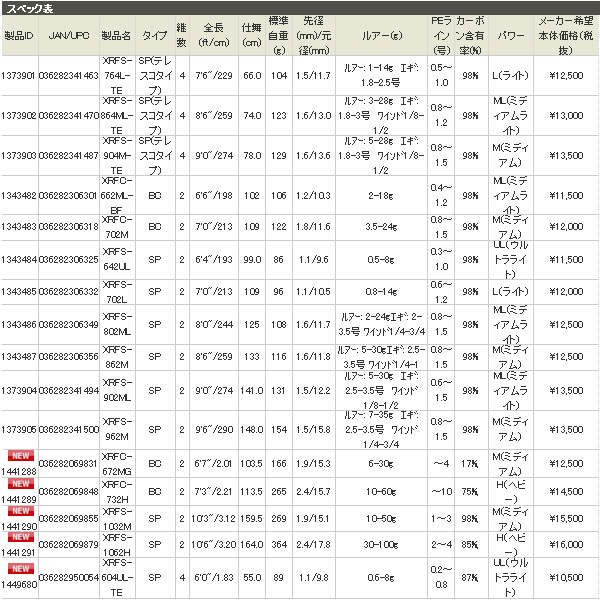The height and width of the screenshot is (600, 600).
Task: Click product name XRFS-802ML
Action: [117, 325]
